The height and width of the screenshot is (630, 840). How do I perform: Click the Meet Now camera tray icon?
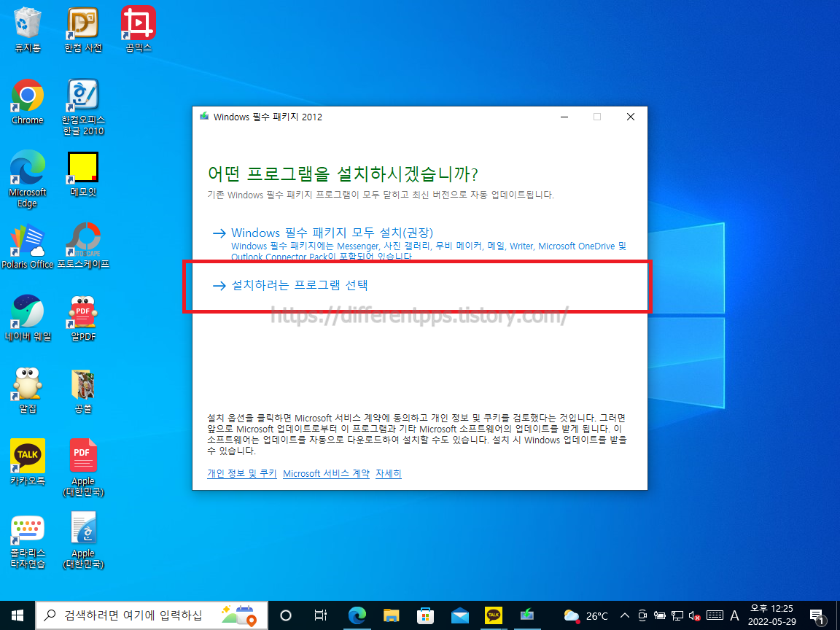click(x=642, y=615)
